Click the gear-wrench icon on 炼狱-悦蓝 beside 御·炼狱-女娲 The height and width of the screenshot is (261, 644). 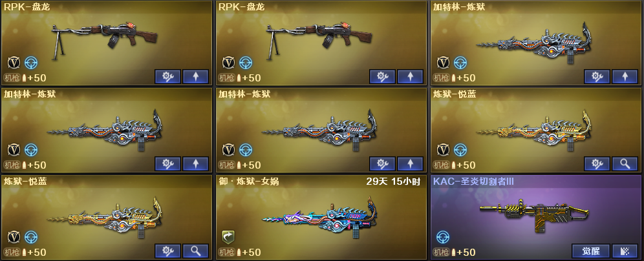(x=167, y=251)
